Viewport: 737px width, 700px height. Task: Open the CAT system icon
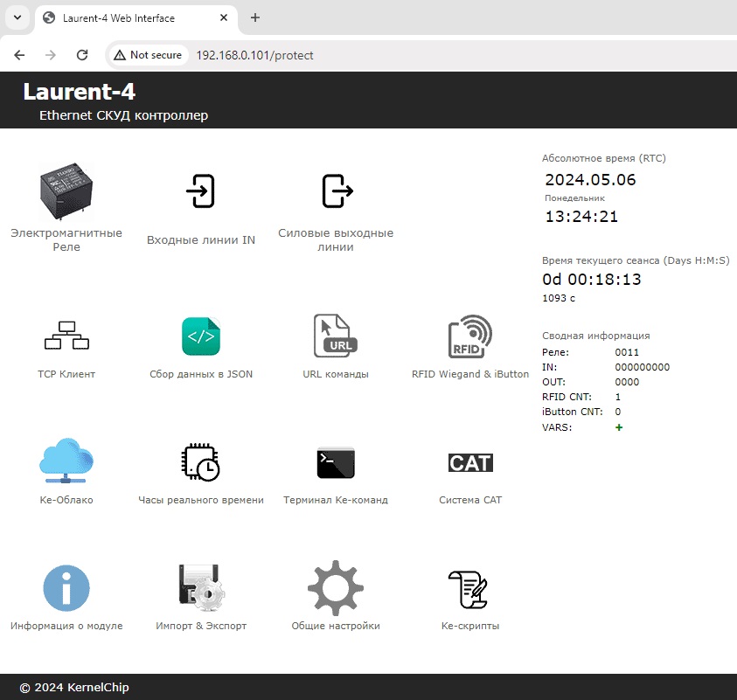coord(470,463)
